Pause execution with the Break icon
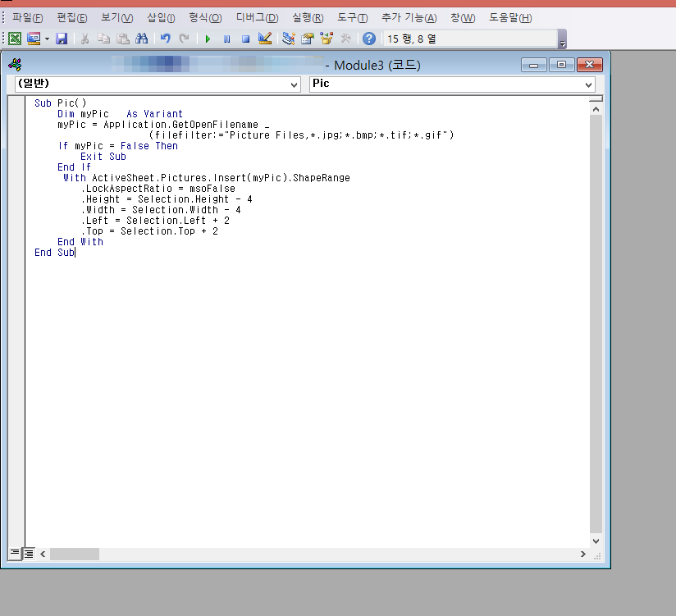 point(226,39)
